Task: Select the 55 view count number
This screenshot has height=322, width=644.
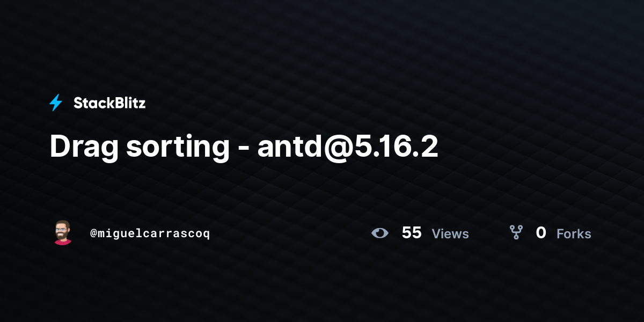Action: [412, 233]
